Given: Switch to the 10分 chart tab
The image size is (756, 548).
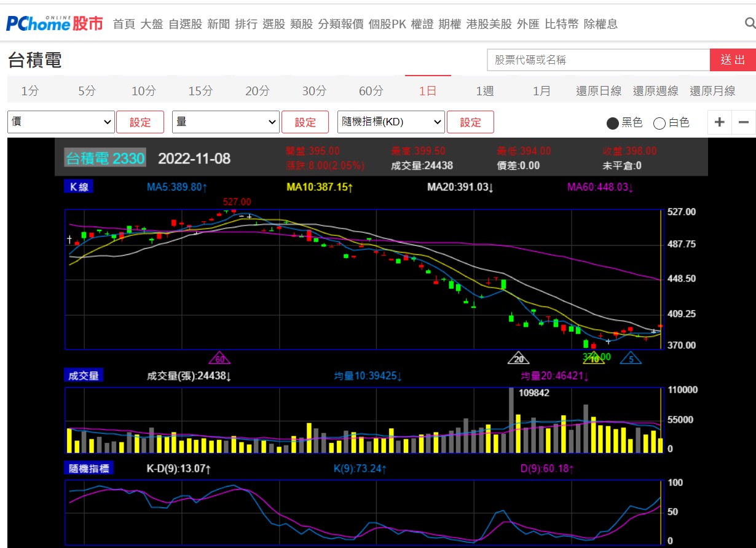Looking at the screenshot, I should pyautogui.click(x=143, y=91).
